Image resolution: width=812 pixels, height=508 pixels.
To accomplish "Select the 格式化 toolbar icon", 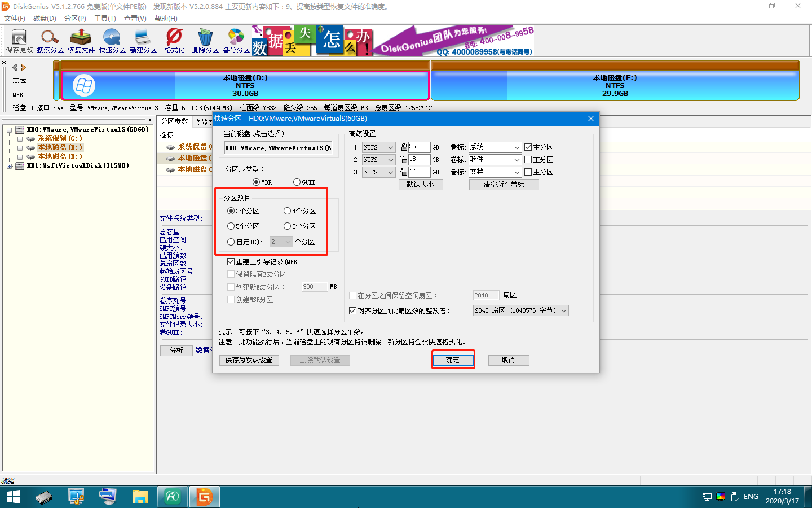I will click(173, 40).
